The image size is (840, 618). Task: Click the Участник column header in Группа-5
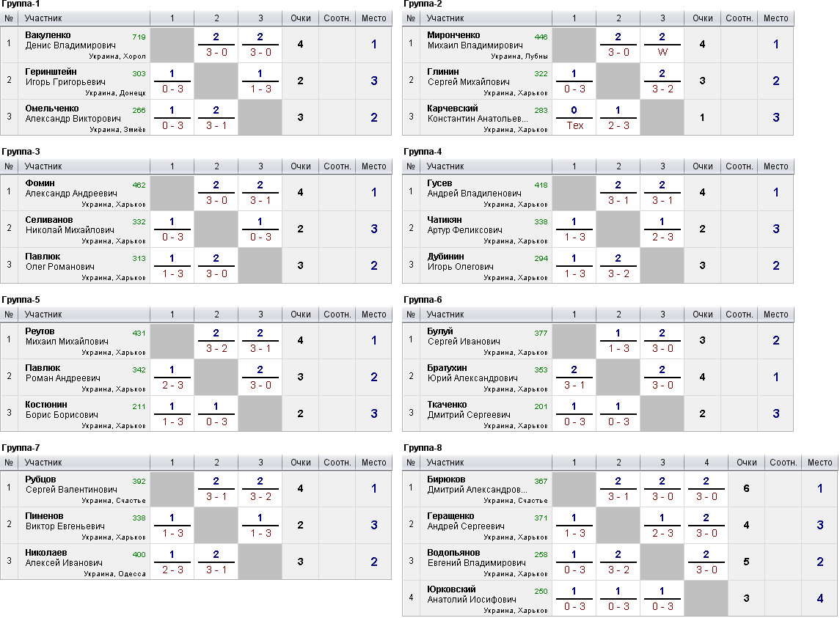point(43,314)
